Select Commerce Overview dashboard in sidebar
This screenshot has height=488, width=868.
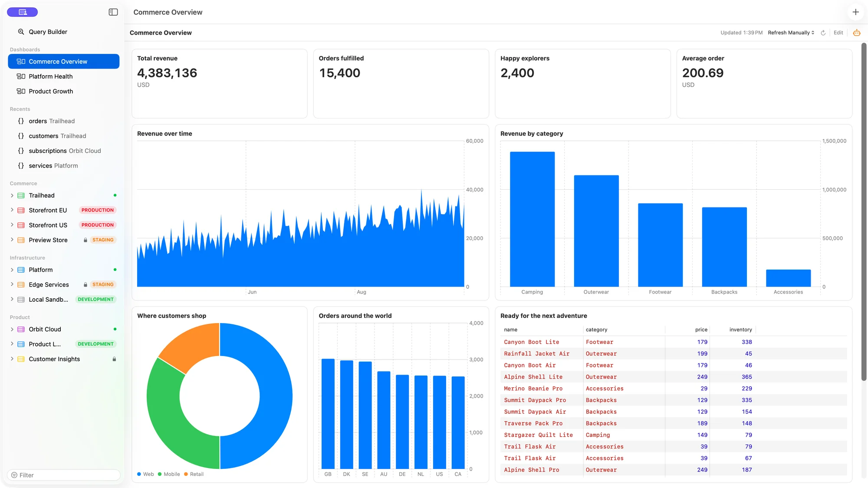click(x=64, y=61)
